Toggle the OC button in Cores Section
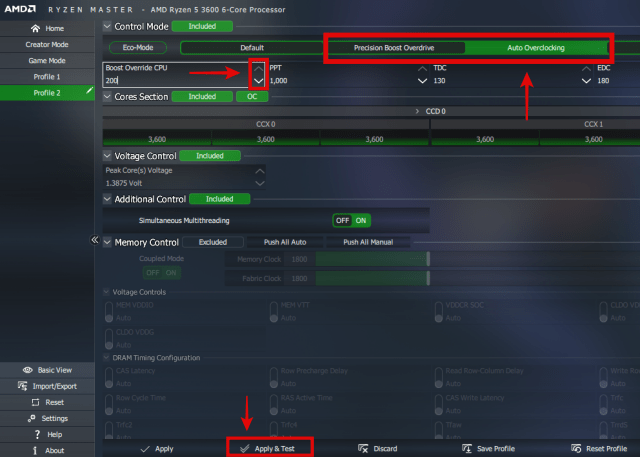 point(252,97)
